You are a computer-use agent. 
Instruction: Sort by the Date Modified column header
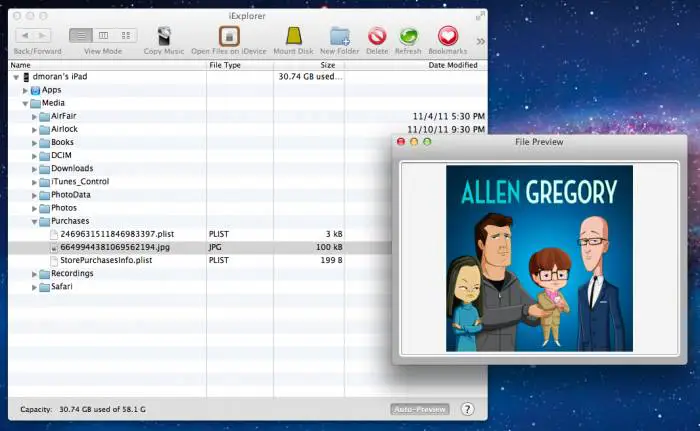tap(453, 65)
